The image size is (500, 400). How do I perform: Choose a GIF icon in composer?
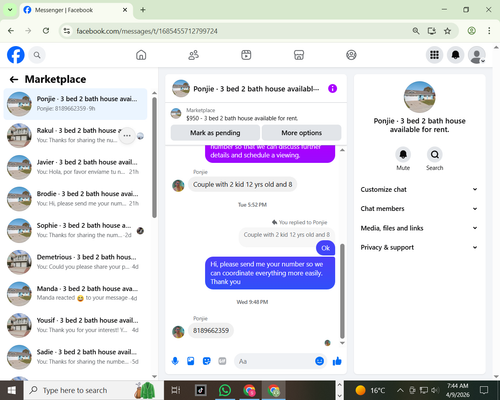tap(222, 361)
